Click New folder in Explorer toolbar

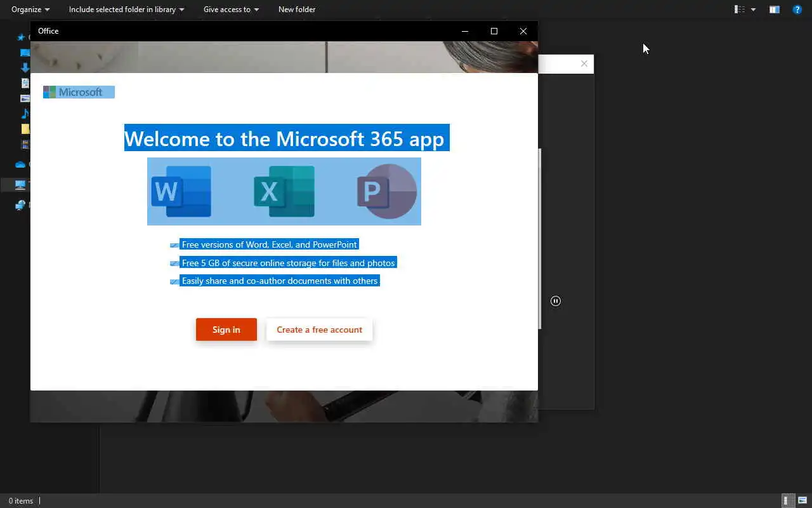coord(297,10)
